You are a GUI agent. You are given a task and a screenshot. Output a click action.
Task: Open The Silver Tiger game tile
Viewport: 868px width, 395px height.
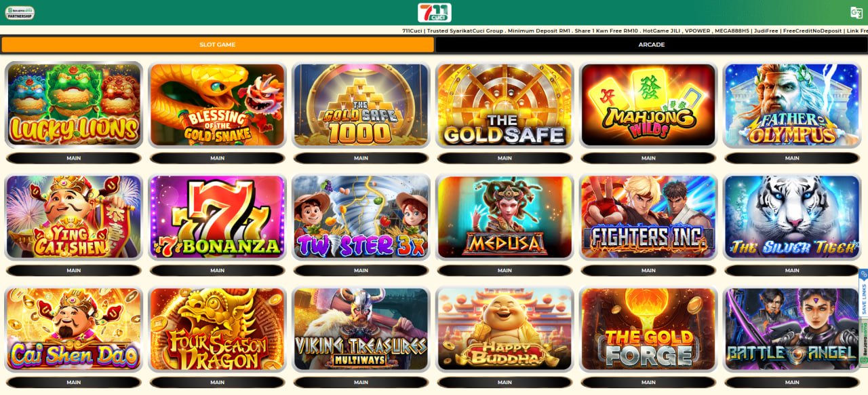[x=792, y=217]
